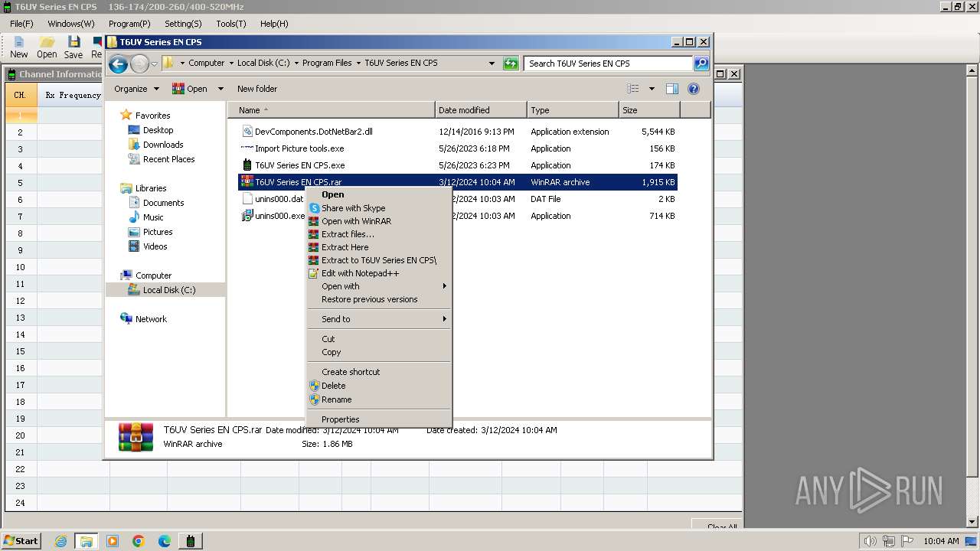The image size is (980, 551).
Task: Open the Tools(T) menu
Action: tap(231, 24)
